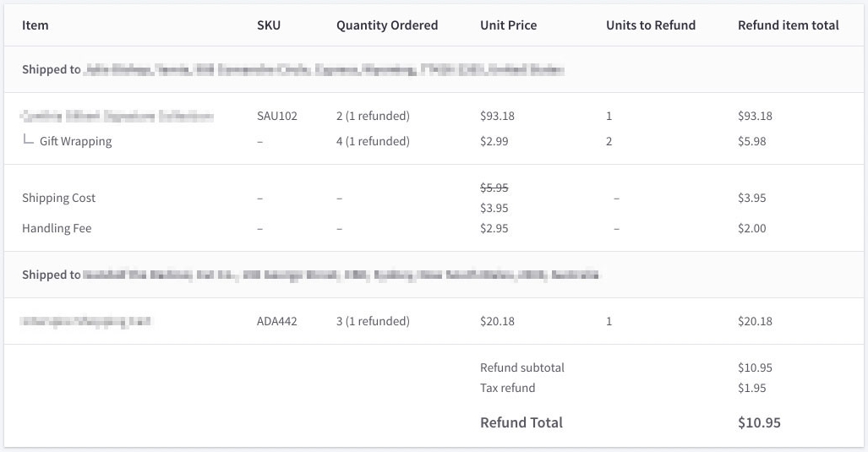868x452 pixels.
Task: Select SKU value ADA442
Action: click(x=277, y=321)
